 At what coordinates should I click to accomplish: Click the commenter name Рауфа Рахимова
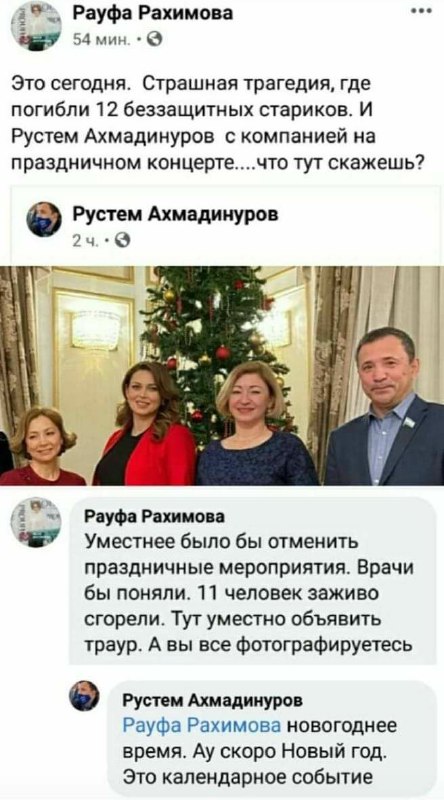click(154, 517)
